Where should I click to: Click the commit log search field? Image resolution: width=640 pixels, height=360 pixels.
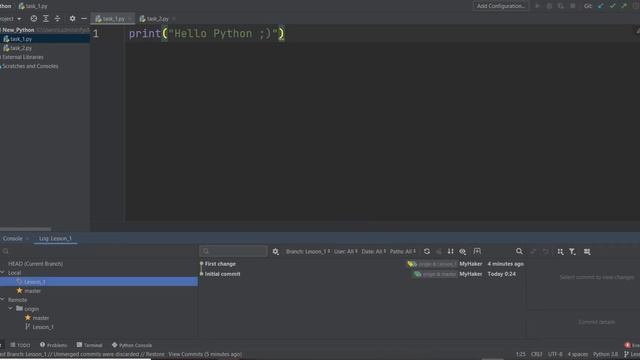[233, 251]
